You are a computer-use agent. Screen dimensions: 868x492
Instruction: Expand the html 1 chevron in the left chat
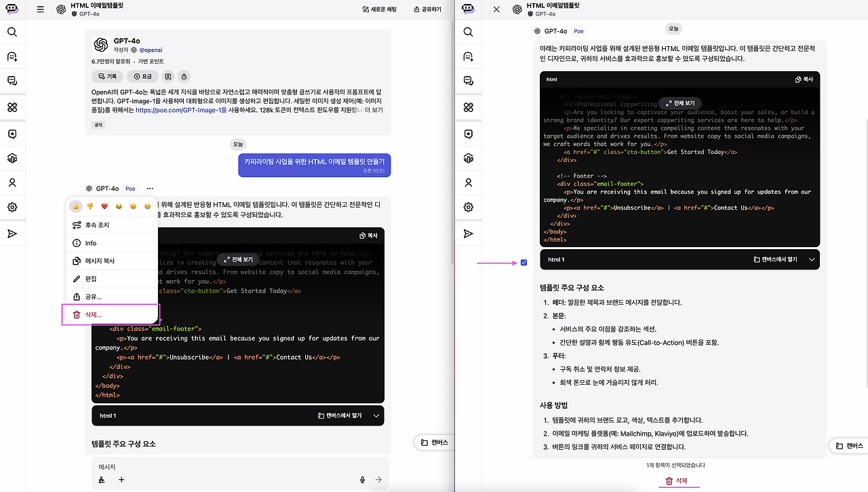click(x=376, y=416)
